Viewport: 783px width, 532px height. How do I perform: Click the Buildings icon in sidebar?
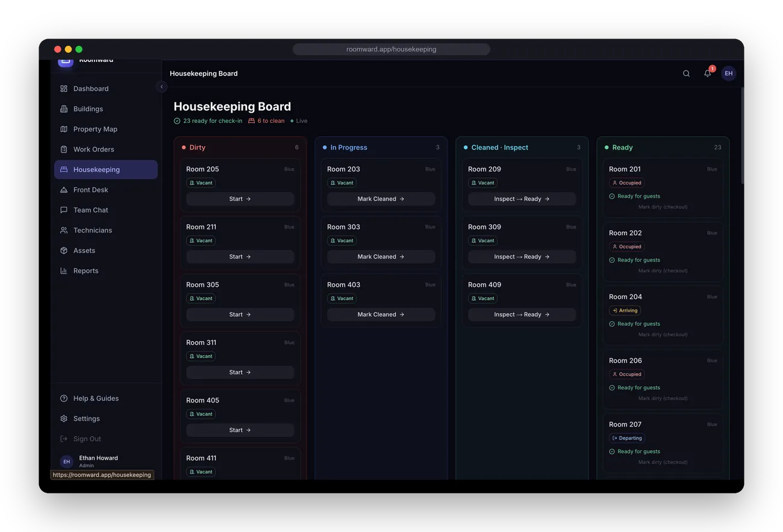64,109
